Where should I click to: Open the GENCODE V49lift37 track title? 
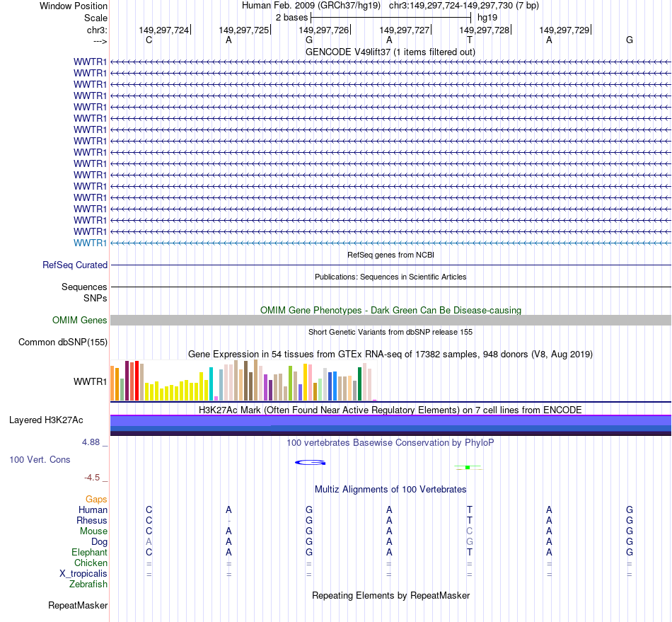pos(390,52)
